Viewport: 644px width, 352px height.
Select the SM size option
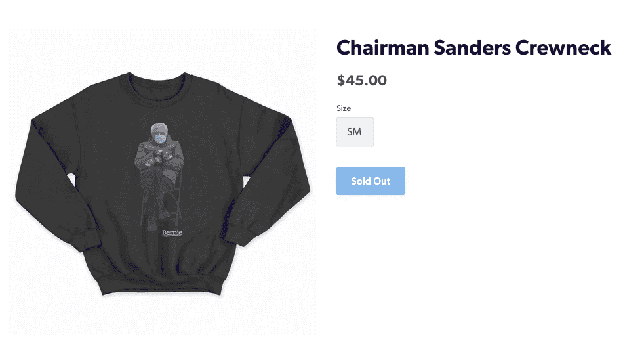[355, 132]
